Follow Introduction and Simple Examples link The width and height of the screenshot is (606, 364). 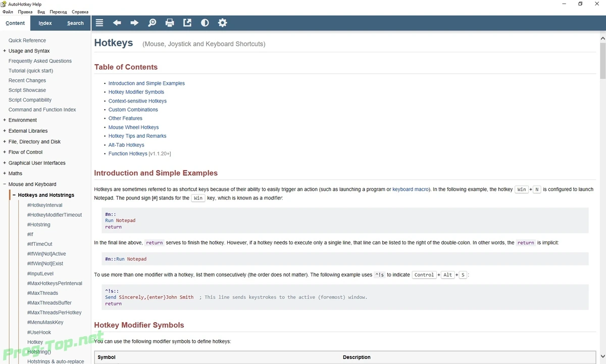point(146,83)
